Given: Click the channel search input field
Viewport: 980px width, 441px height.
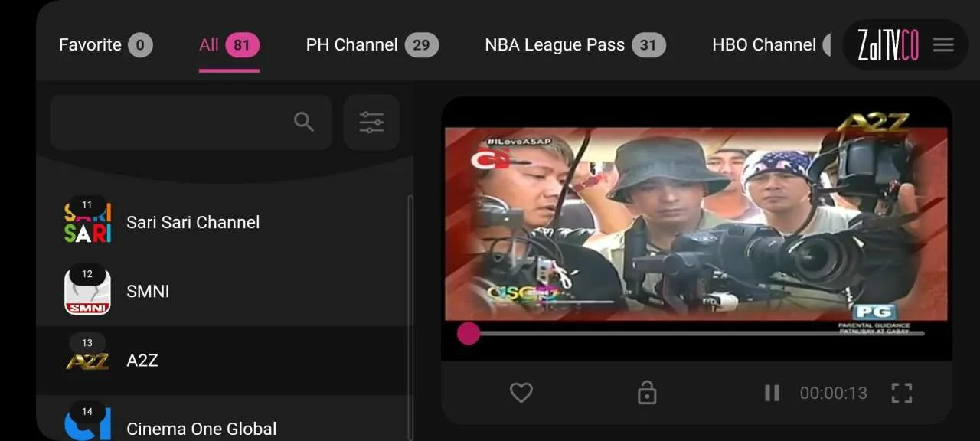Looking at the screenshot, I should click(x=191, y=122).
